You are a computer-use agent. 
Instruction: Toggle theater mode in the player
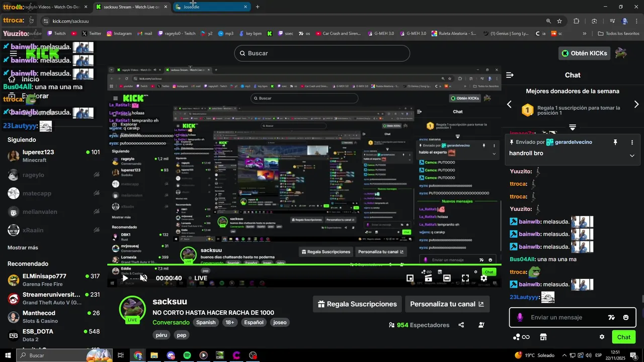[x=447, y=278]
